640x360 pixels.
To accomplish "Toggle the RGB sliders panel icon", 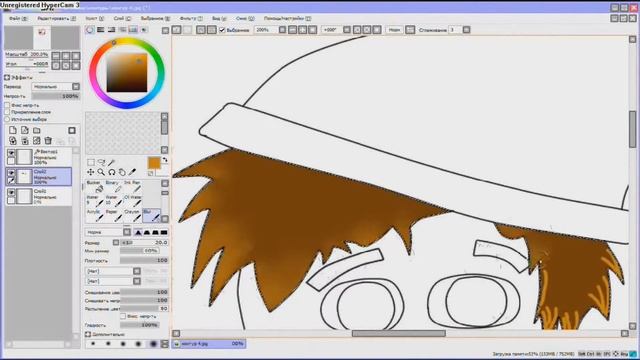I will click(101, 30).
